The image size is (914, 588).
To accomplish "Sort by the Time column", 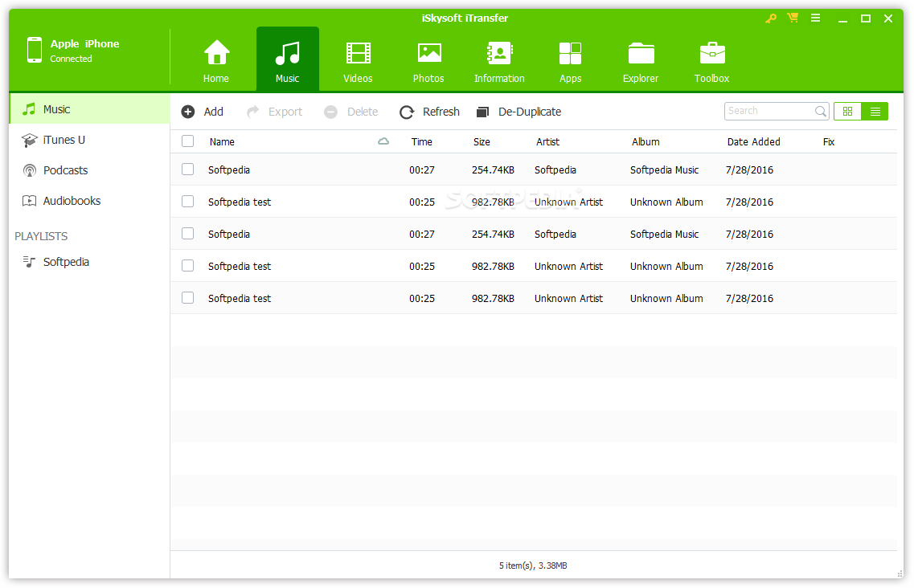I will [421, 141].
